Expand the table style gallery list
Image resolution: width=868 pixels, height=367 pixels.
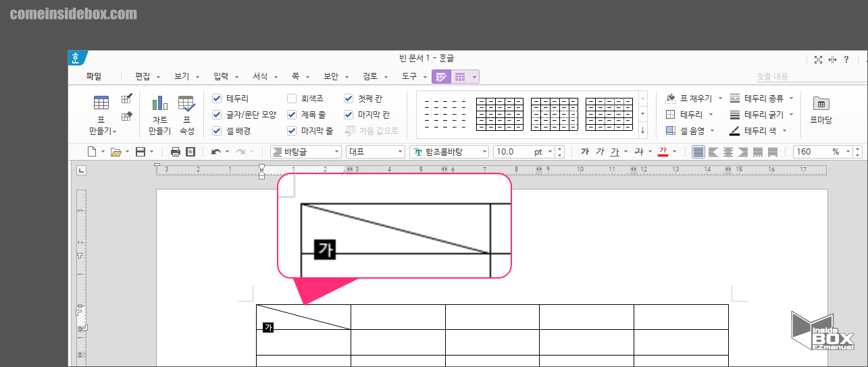642,130
